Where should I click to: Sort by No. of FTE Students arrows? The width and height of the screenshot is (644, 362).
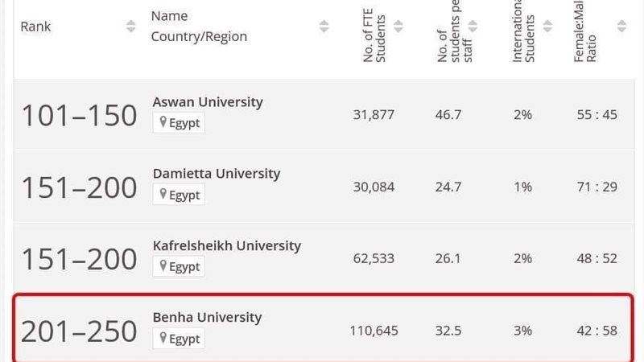point(398,27)
